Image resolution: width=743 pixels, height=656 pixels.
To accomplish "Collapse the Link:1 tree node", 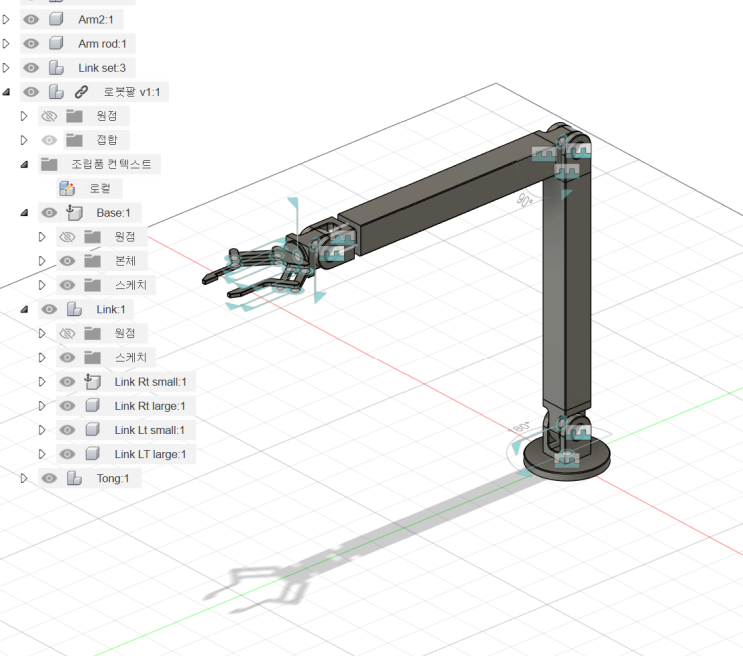I will [24, 309].
